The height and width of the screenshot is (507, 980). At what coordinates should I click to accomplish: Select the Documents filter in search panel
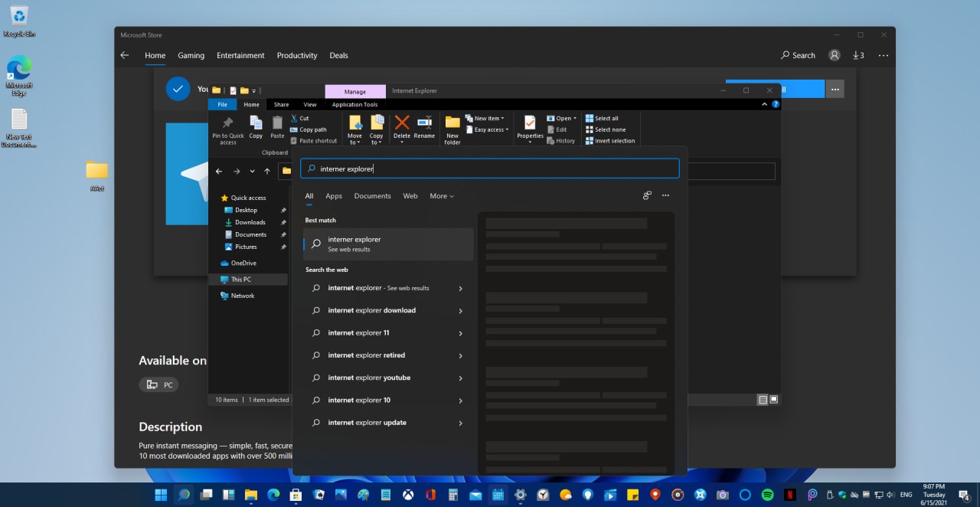[372, 196]
